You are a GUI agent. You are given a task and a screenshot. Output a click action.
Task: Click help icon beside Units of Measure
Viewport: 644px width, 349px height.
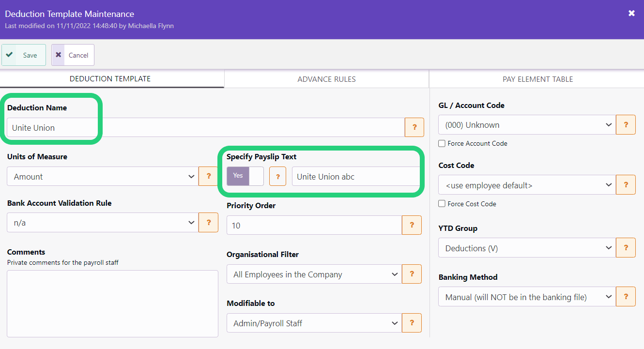click(x=209, y=177)
